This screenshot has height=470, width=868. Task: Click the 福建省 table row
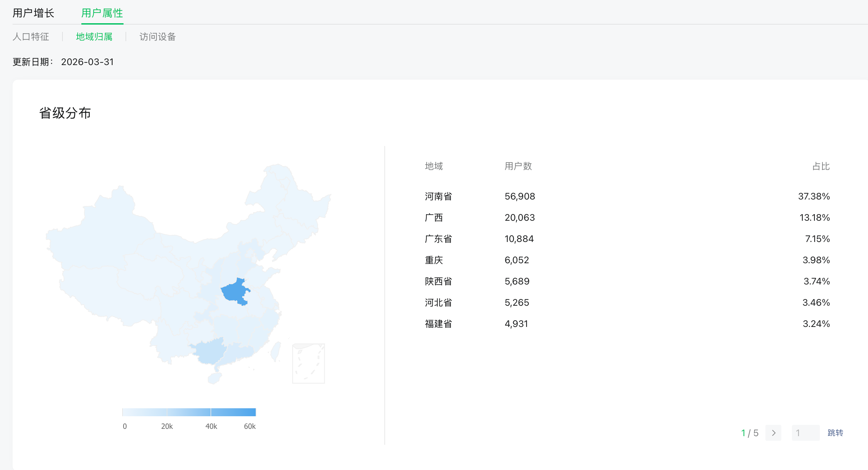(438, 324)
